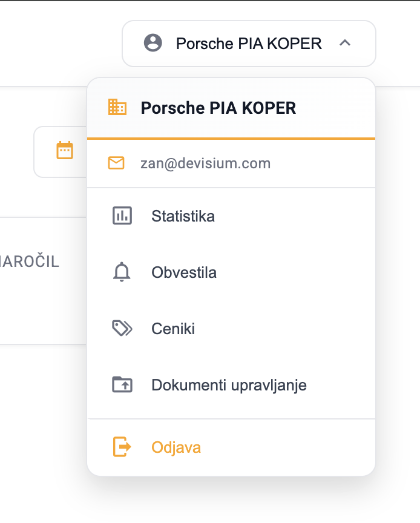Open Dokumenti upravljanje menu entry

tap(231, 385)
